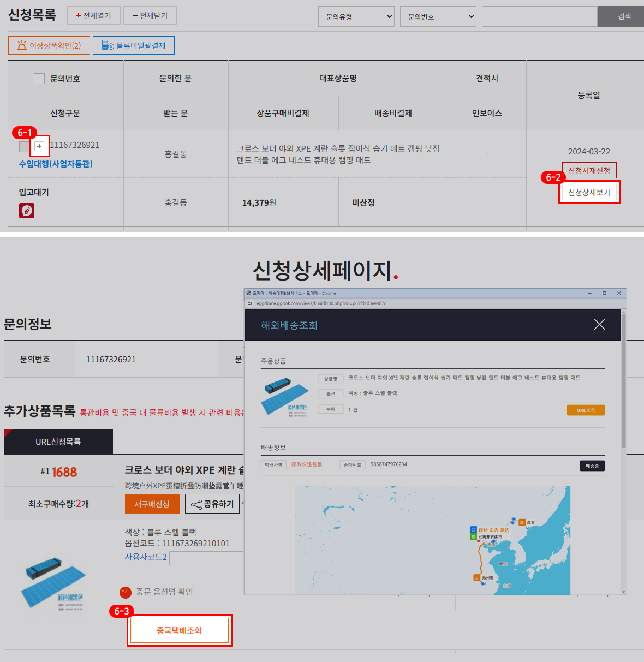The height and width of the screenshot is (662, 644).
Task: Click the alarm icon for 이상상품확인(2)
Action: click(x=22, y=45)
